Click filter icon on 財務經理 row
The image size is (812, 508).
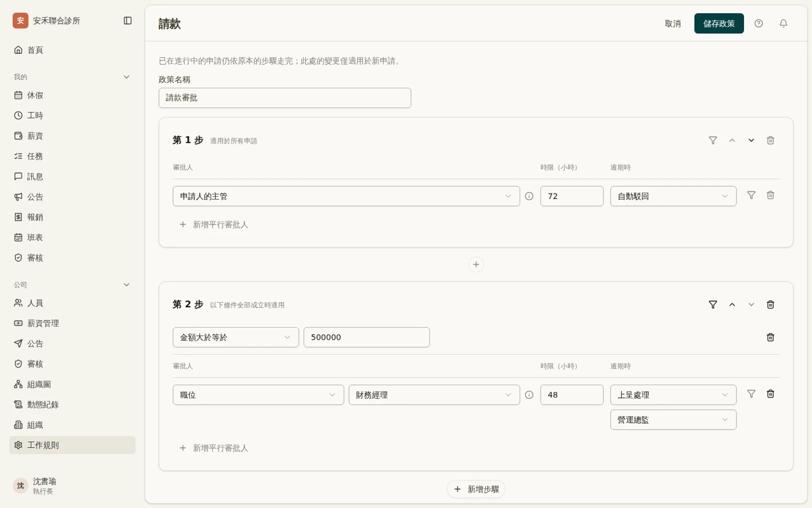(x=751, y=394)
